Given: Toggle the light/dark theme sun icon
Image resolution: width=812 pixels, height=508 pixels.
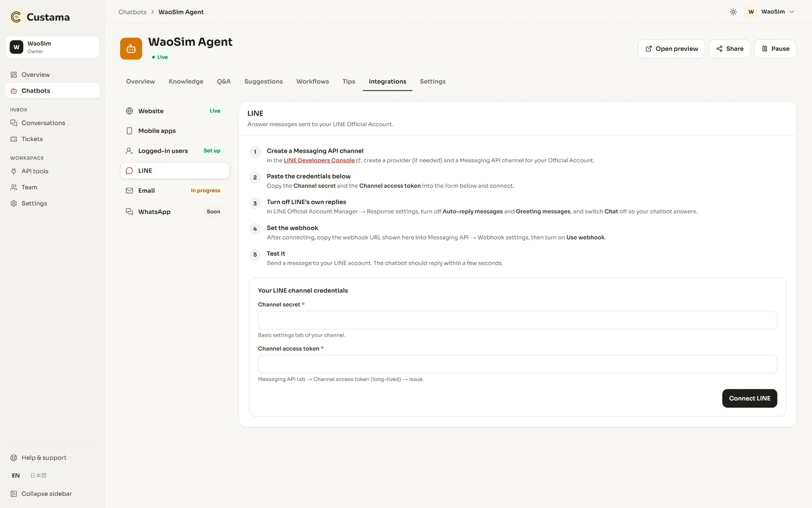Looking at the screenshot, I should pyautogui.click(x=733, y=12).
